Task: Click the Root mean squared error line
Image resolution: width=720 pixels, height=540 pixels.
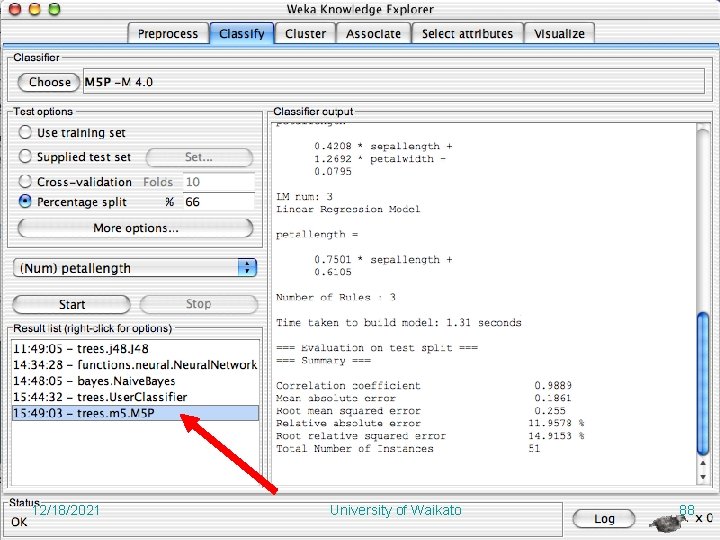Action: (x=421, y=411)
